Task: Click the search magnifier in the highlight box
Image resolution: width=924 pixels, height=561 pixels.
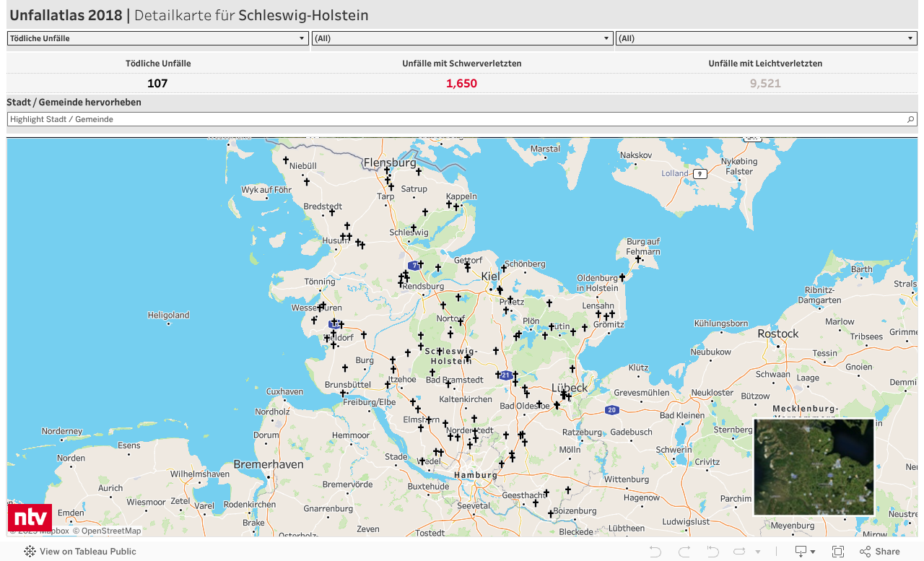Action: coord(911,119)
